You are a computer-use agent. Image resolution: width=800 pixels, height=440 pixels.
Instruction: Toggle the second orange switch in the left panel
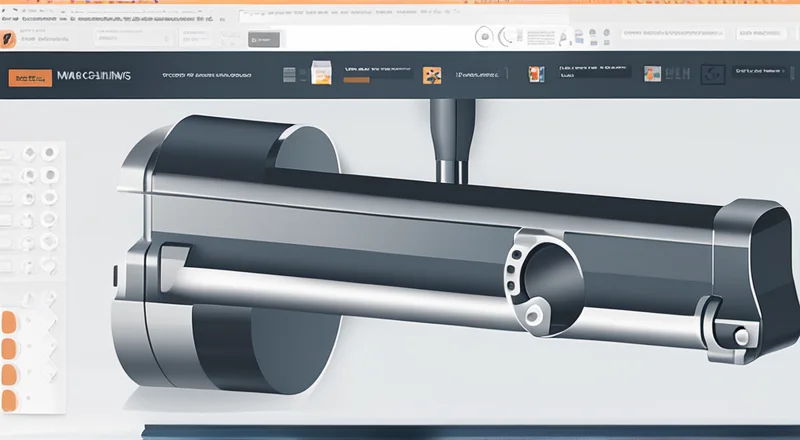click(9, 347)
